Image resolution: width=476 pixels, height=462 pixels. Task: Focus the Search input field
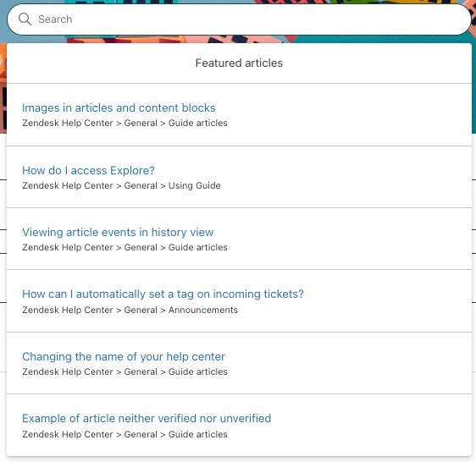tap(239, 19)
